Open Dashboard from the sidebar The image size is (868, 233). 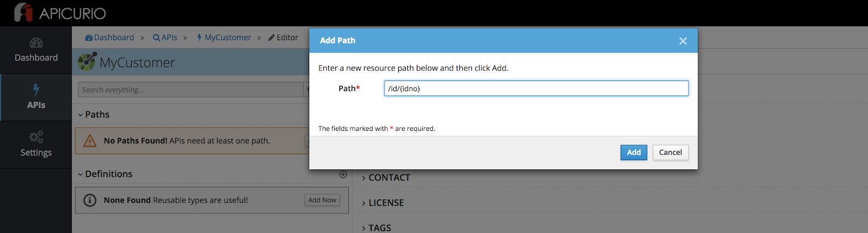(36, 50)
